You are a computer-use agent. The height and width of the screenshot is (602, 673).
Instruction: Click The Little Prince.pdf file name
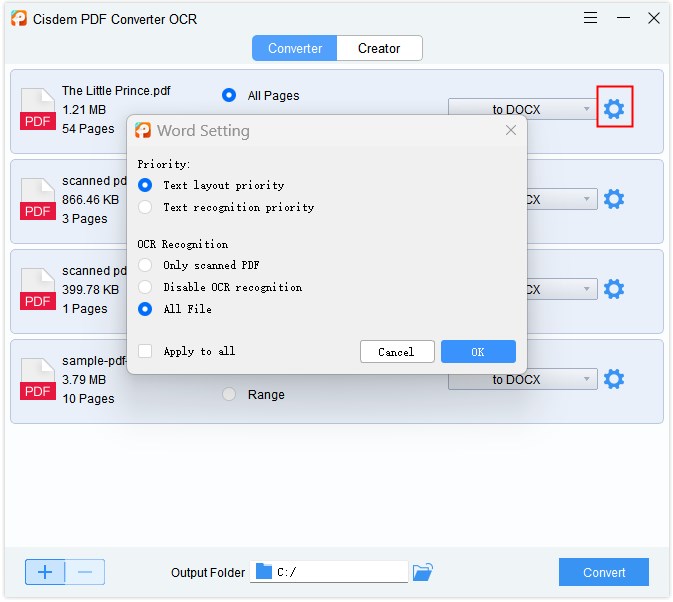116,91
